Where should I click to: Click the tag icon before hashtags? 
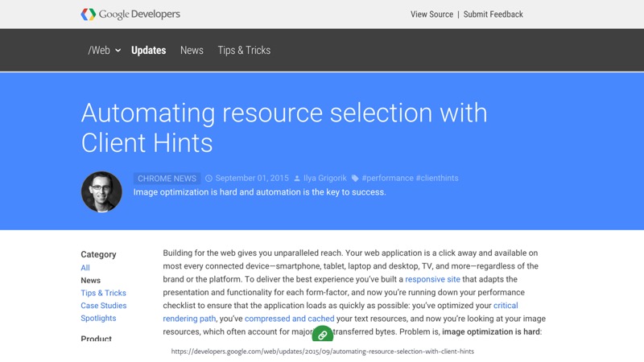[355, 179]
